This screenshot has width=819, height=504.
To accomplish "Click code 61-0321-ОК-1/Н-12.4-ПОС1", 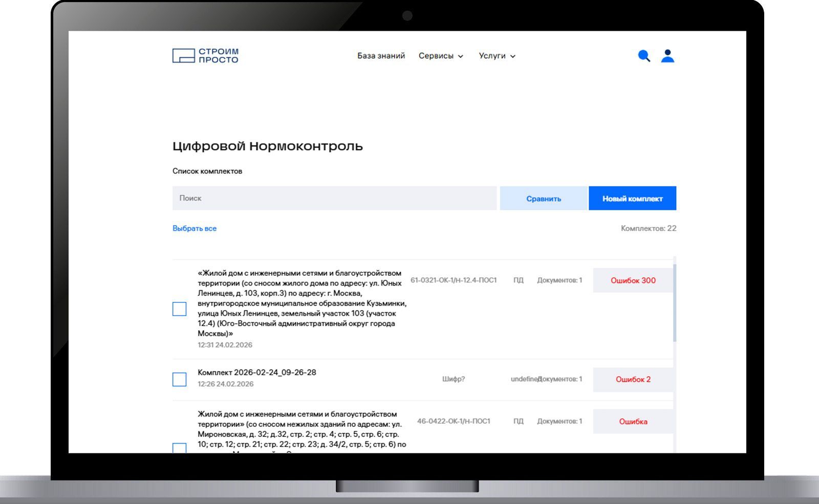I will tap(454, 280).
